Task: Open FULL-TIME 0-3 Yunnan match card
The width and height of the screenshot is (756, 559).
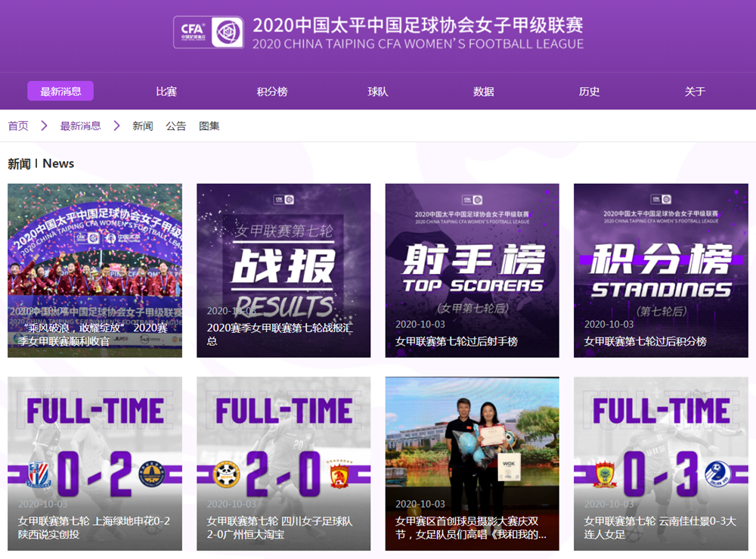Action: tap(661, 464)
